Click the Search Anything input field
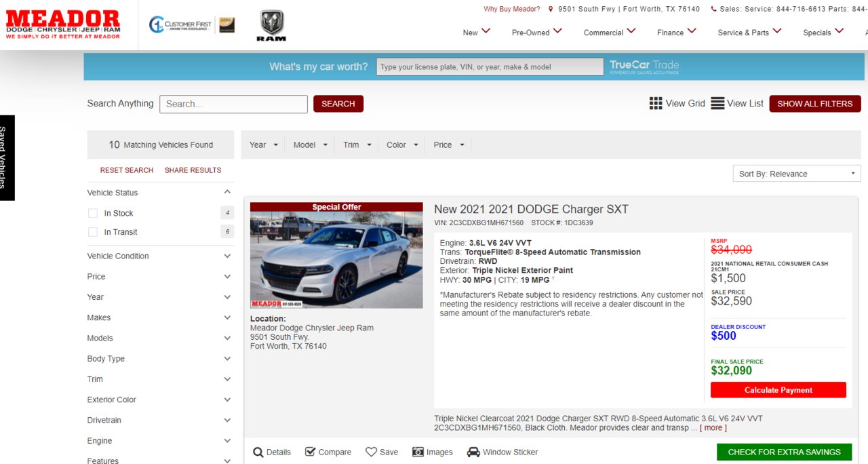868x464 pixels. (233, 104)
